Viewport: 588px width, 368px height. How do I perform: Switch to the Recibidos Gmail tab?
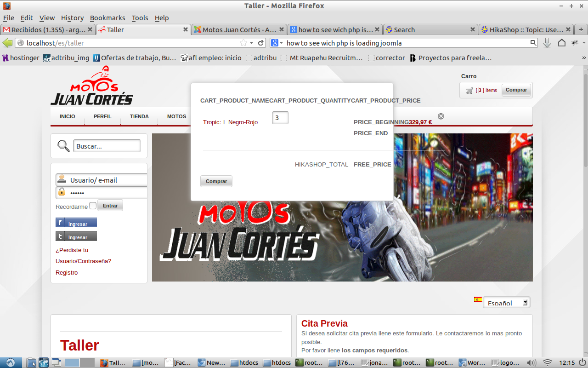click(x=48, y=29)
